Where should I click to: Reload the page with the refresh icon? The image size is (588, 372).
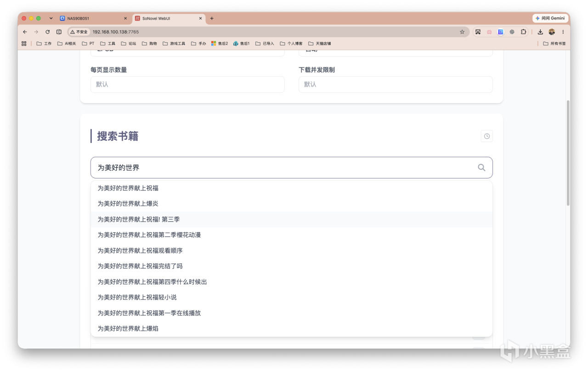47,32
